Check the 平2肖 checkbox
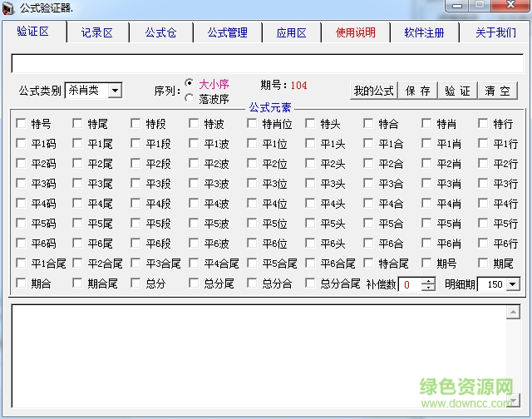 click(x=426, y=164)
